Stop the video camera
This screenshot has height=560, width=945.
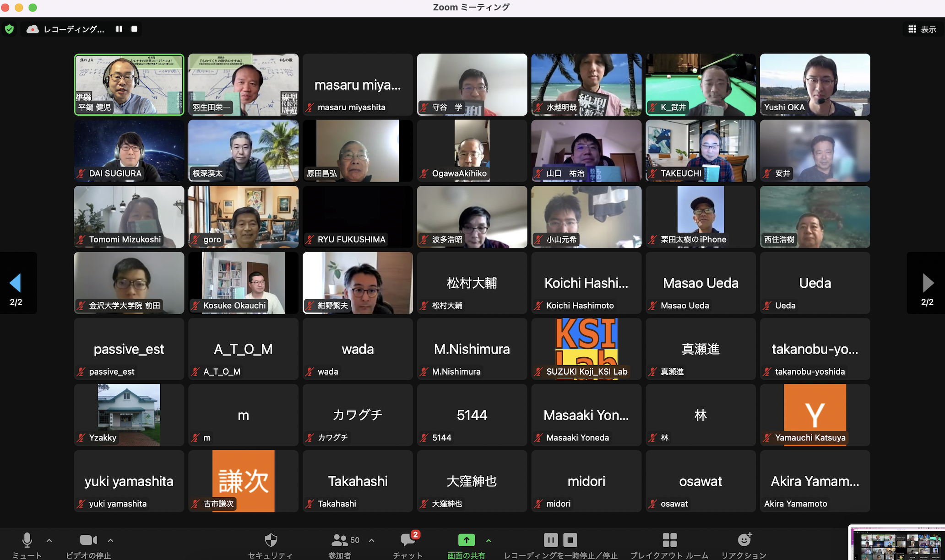click(88, 540)
